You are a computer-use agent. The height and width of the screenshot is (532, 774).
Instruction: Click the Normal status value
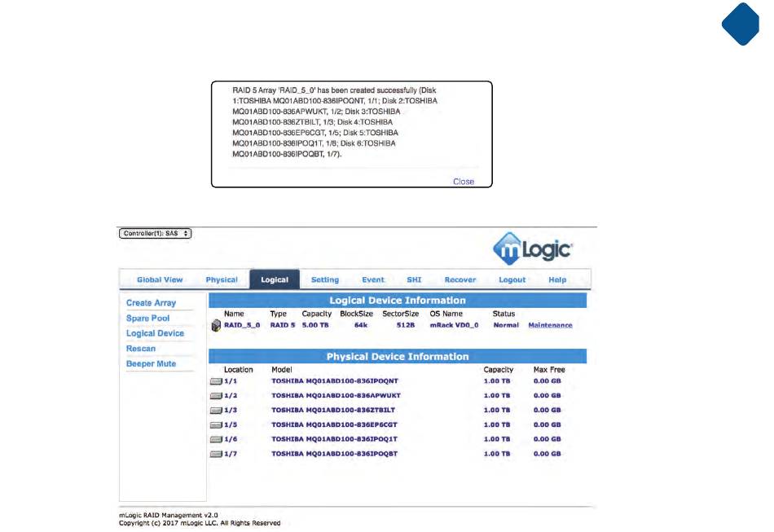(x=506, y=325)
